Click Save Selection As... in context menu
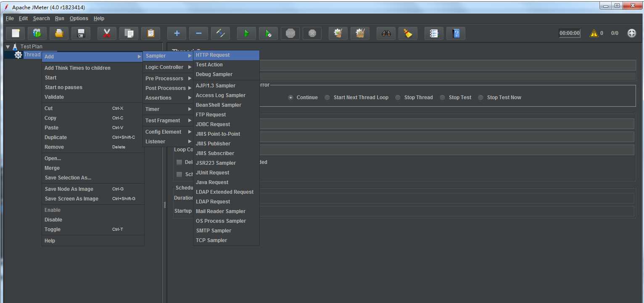The image size is (644, 303). 93,178
